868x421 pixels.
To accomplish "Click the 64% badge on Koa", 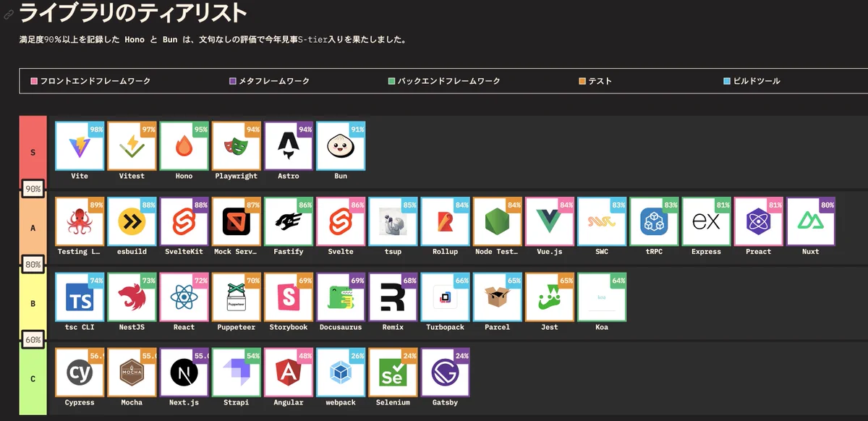I will pos(618,280).
